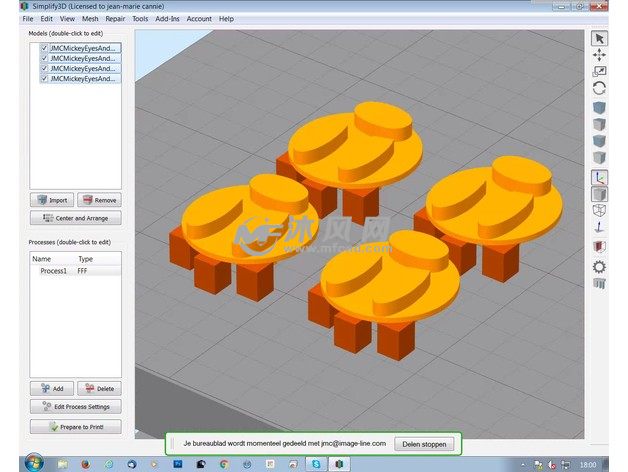Open the machine control panel icon
628x472 pixels.
599,284
